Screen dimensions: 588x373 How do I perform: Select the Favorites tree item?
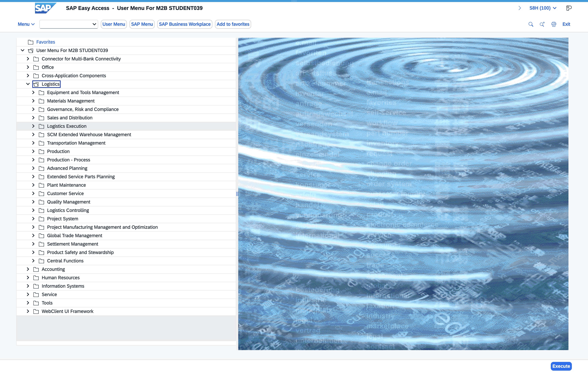point(46,42)
